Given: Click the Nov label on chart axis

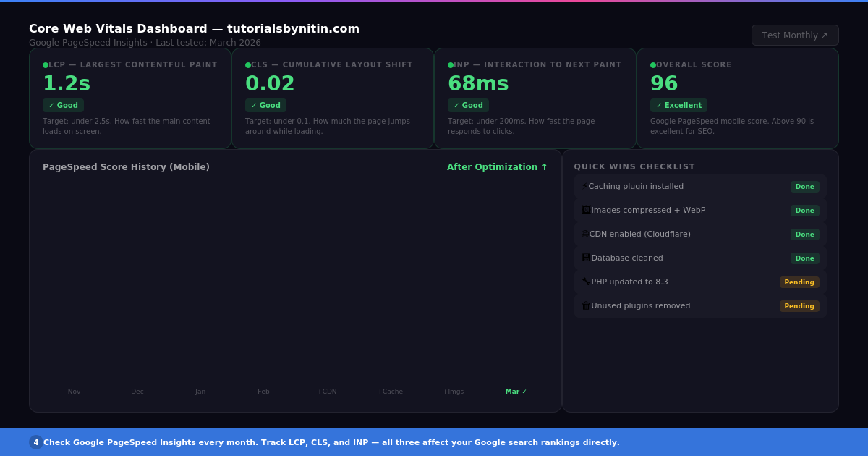Looking at the screenshot, I should (x=74, y=392).
